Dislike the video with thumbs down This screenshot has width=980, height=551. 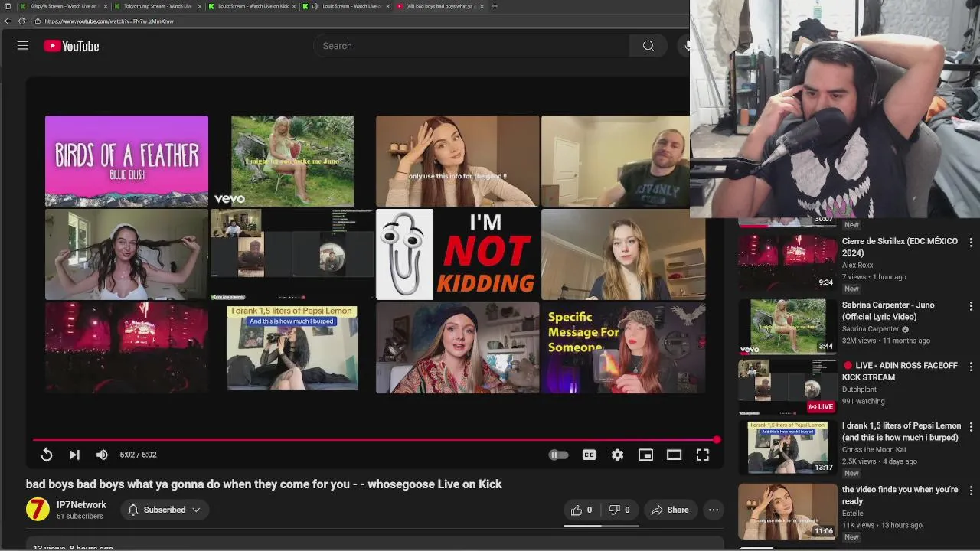pyautogui.click(x=619, y=510)
